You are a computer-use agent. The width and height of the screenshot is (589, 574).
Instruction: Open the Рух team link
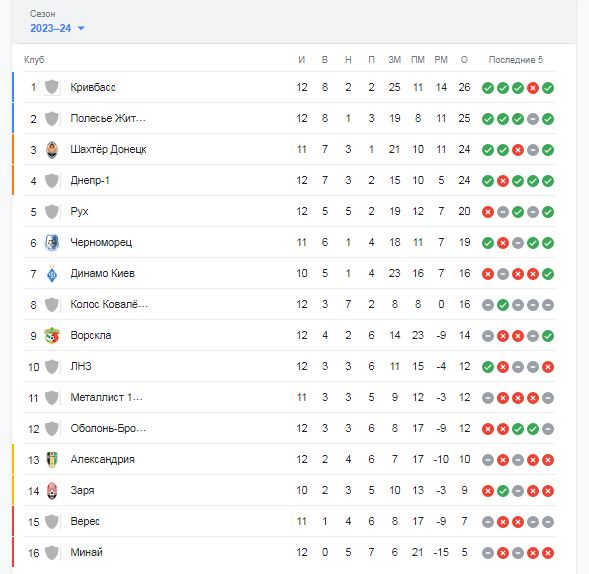[x=79, y=211]
